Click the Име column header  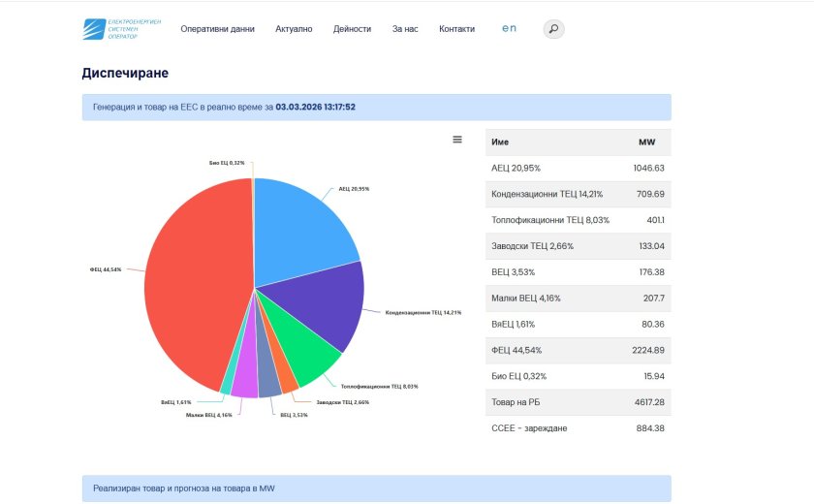click(501, 142)
